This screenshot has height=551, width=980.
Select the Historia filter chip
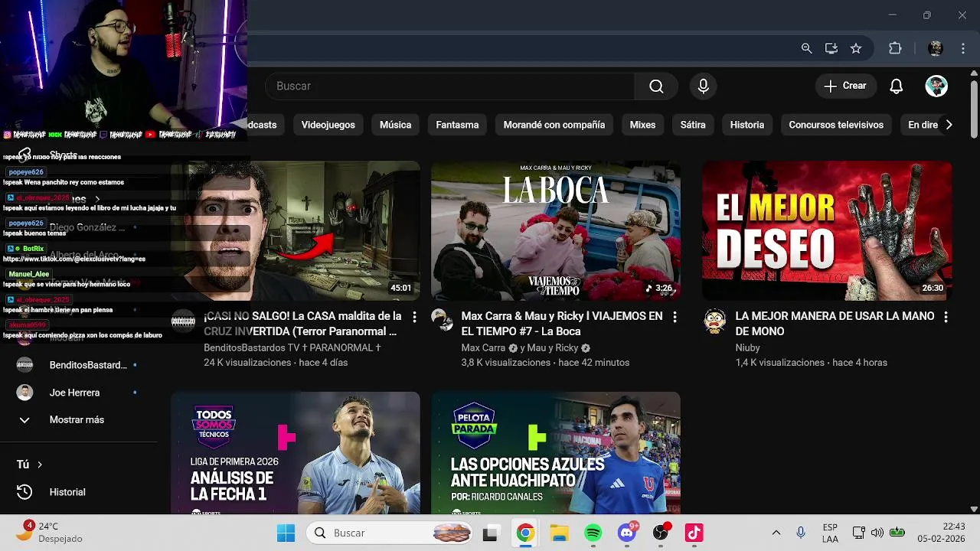[747, 125]
